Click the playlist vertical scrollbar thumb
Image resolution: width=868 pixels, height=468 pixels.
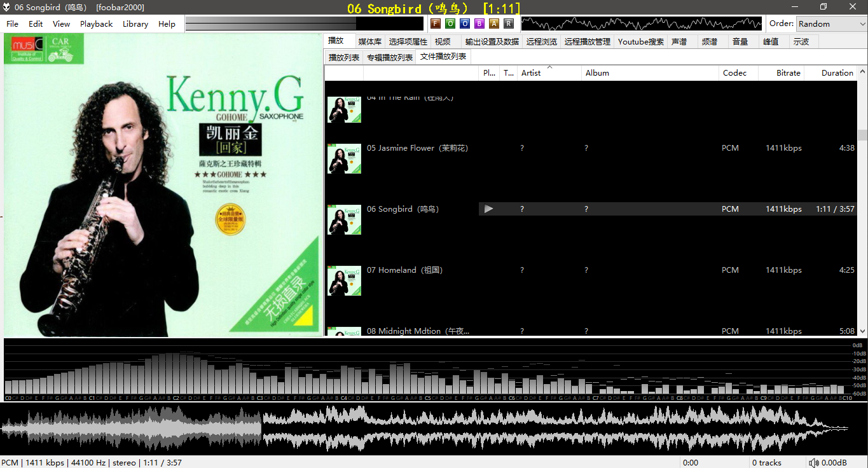pos(862,135)
